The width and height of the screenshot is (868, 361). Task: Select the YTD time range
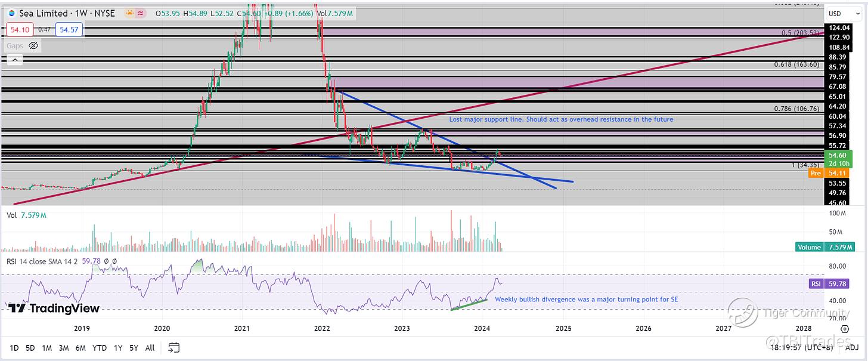[99, 347]
